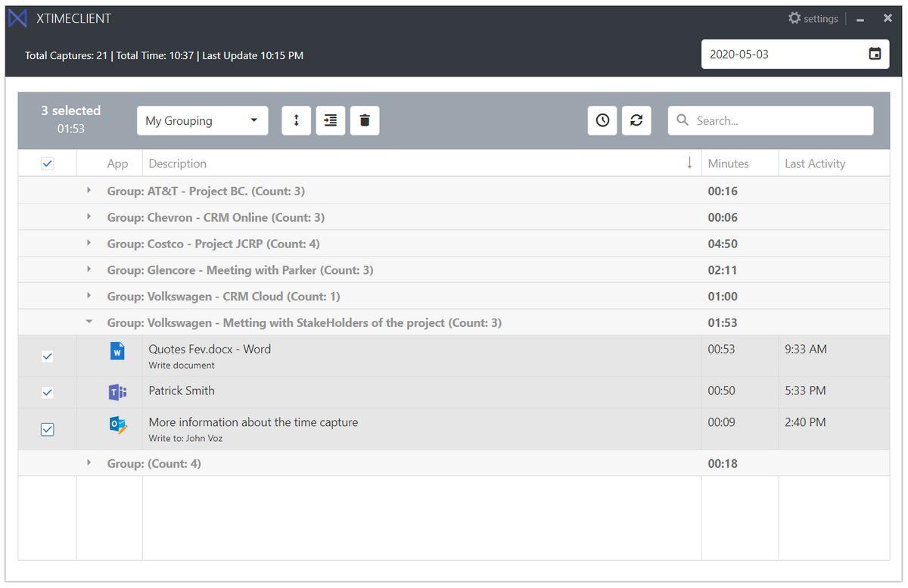Click the magnifier icon in search box

coord(683,120)
